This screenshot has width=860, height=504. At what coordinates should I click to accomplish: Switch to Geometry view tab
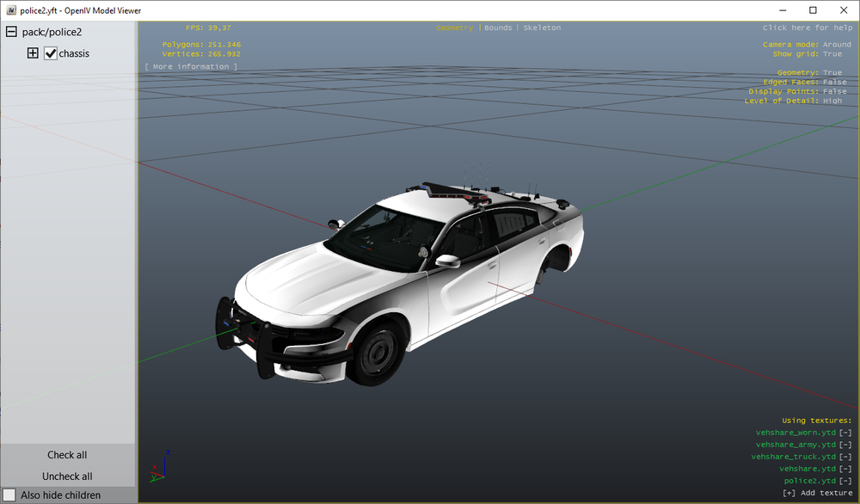(454, 28)
